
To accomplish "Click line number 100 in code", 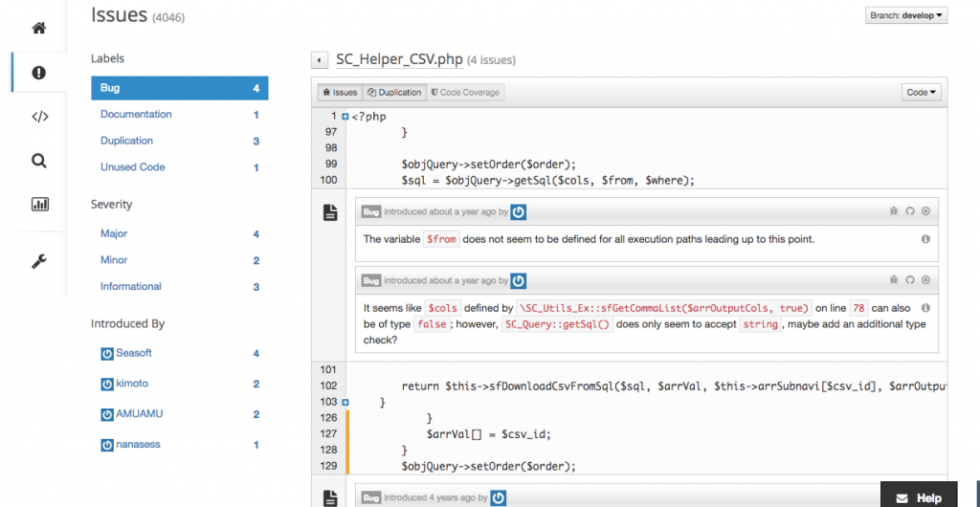I will click(328, 180).
